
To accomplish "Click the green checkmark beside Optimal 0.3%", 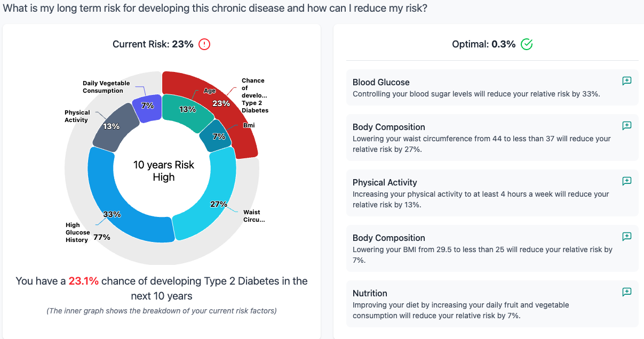I will pyautogui.click(x=526, y=44).
